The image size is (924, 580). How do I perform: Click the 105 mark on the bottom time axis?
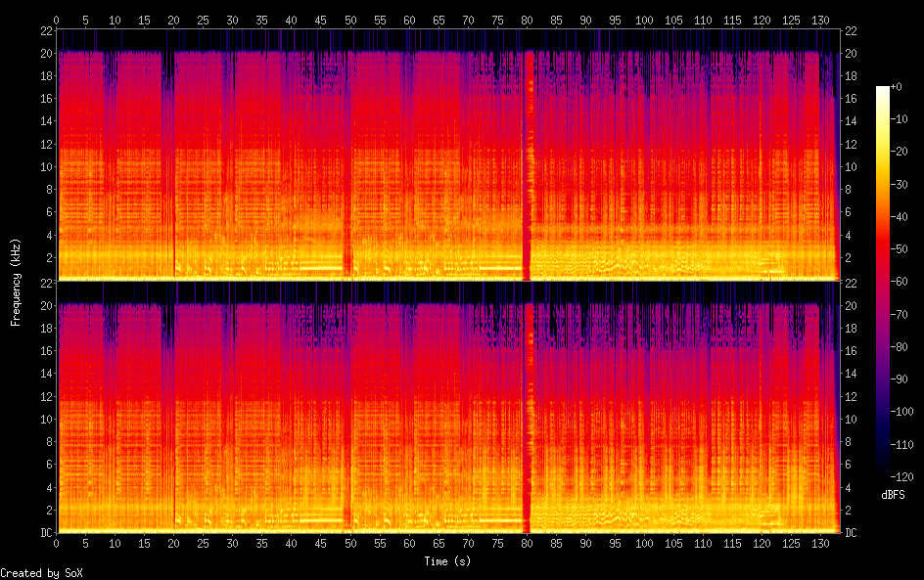coord(673,543)
